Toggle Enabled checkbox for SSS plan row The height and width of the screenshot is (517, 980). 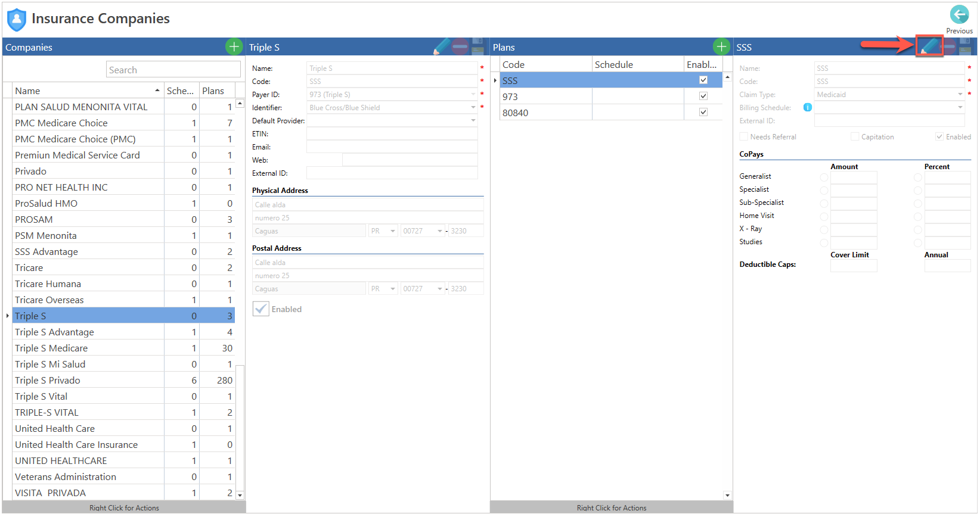[x=703, y=80]
